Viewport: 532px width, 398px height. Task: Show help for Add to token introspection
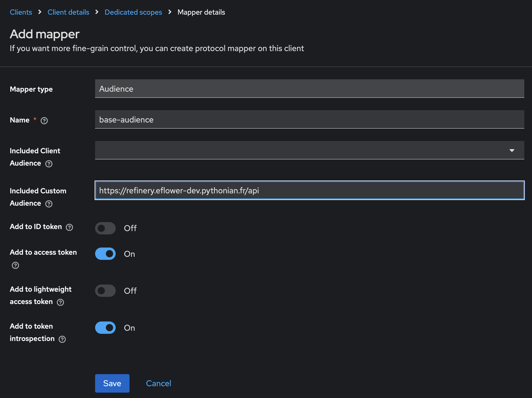pos(62,339)
